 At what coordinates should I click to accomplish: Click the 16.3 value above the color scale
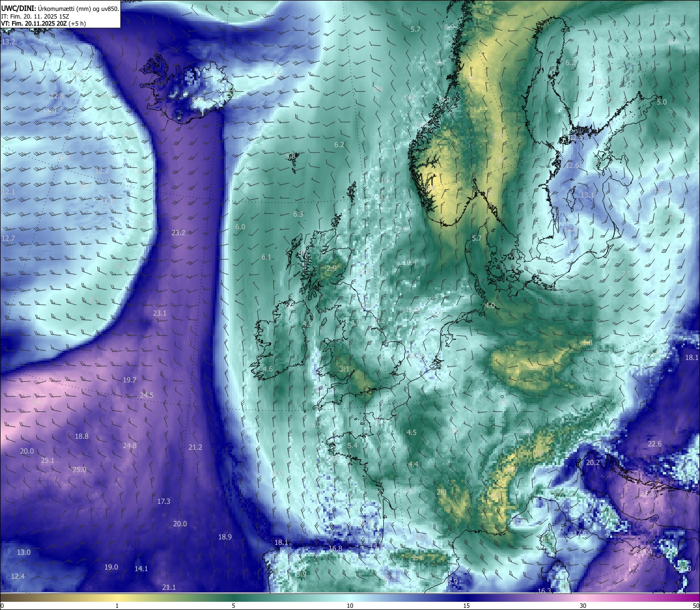545,591
